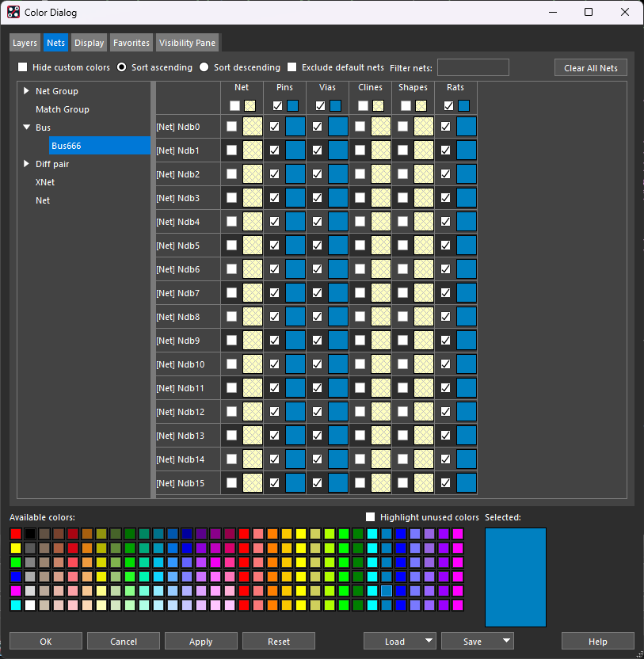Open the Visibility Pane tab

pyautogui.click(x=186, y=43)
